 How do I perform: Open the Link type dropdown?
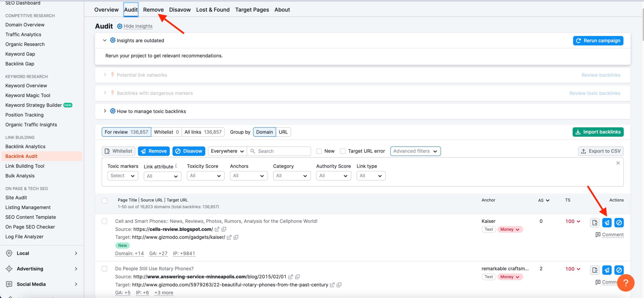tap(371, 176)
